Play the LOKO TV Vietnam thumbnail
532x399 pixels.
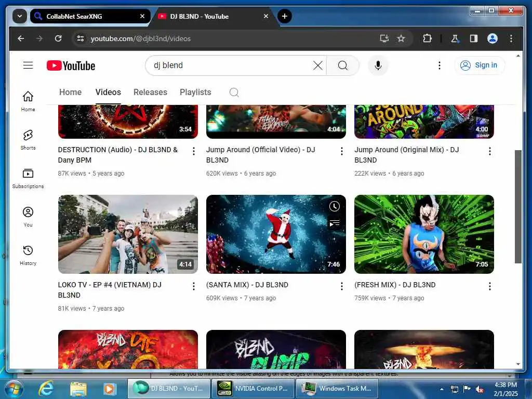point(128,234)
